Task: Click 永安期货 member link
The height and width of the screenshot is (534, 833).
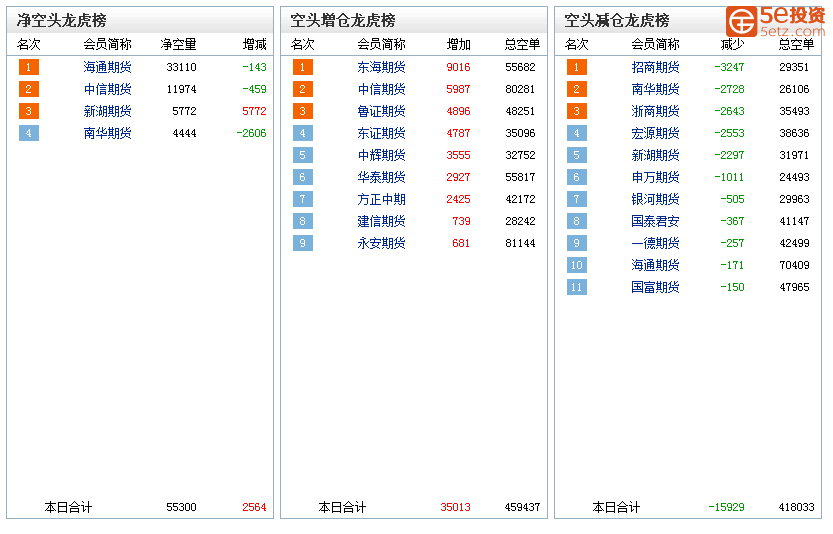Action: pos(381,243)
